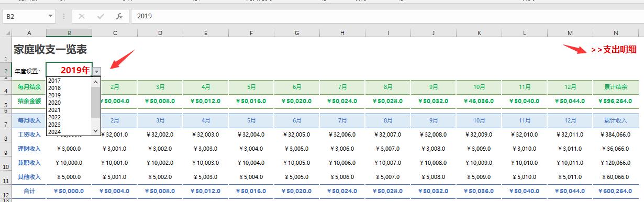The width and height of the screenshot is (644, 202).
Task: Select column D header
Action: click(160, 33)
